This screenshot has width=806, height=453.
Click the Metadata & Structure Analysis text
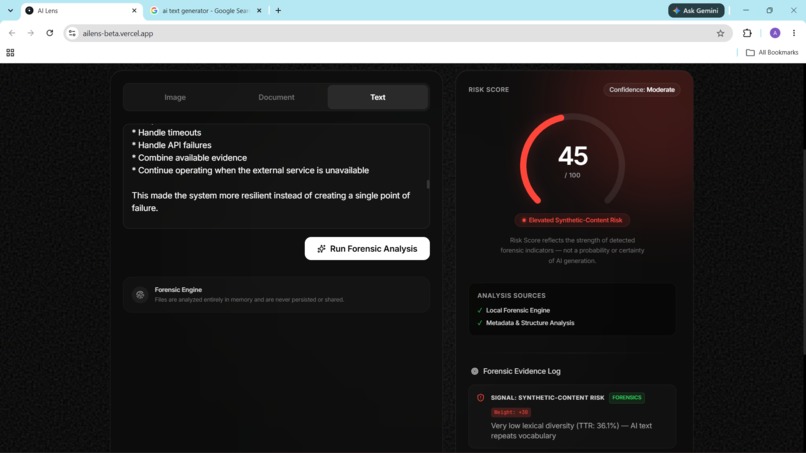(530, 323)
